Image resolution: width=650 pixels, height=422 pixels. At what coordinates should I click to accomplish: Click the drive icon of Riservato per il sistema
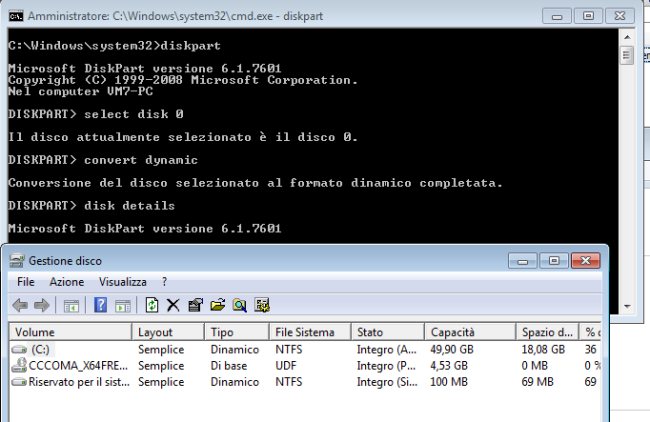[19, 382]
